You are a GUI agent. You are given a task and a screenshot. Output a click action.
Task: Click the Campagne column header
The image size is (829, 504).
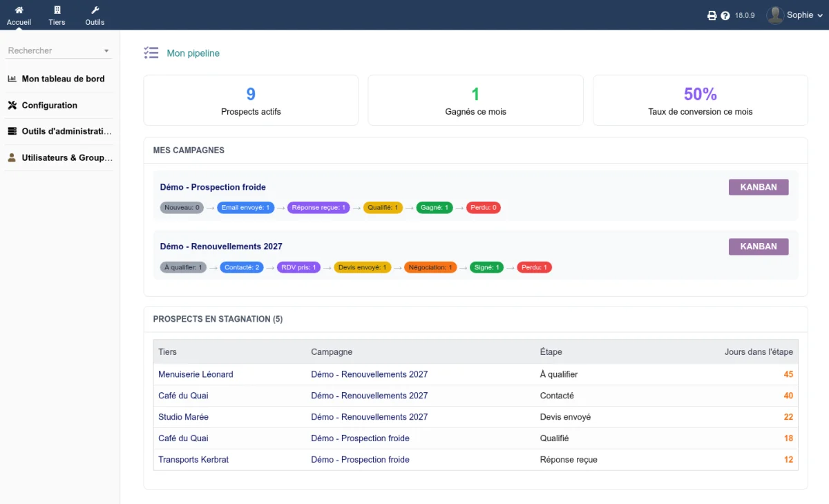pyautogui.click(x=332, y=352)
